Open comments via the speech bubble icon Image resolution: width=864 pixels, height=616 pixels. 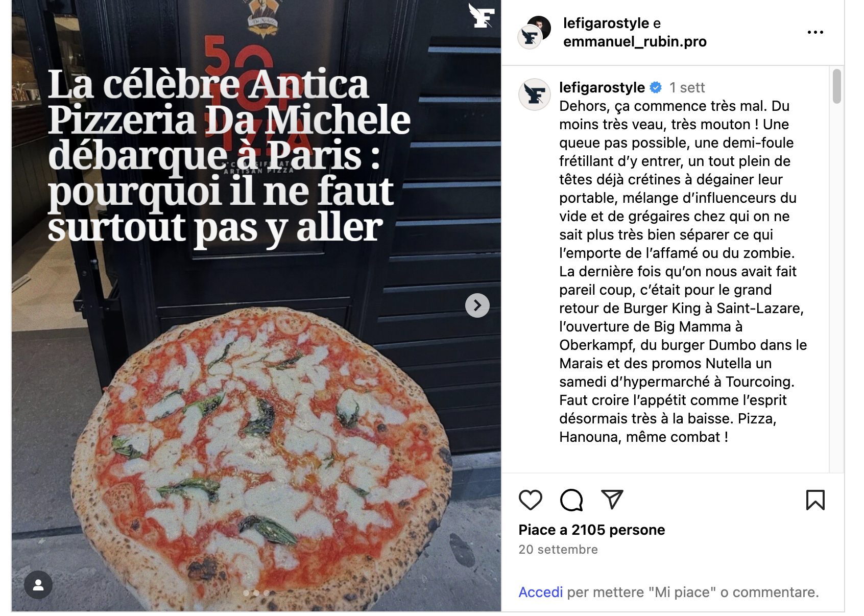click(x=571, y=500)
